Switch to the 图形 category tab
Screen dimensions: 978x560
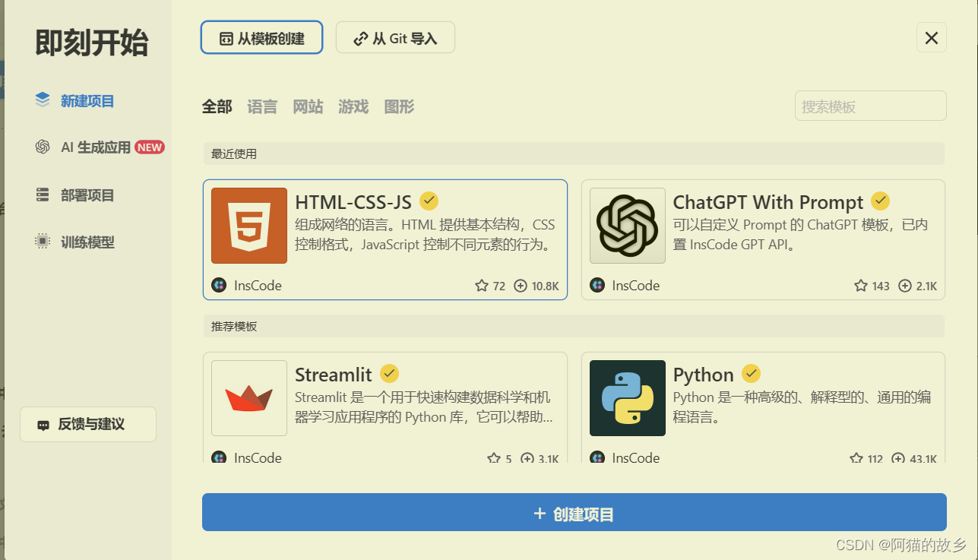click(x=399, y=106)
